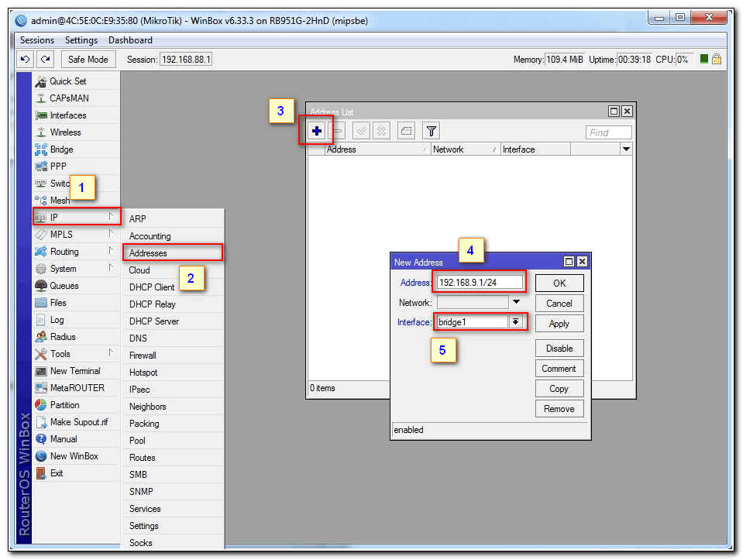
Task: Click the green status square icon
Action: (x=703, y=59)
